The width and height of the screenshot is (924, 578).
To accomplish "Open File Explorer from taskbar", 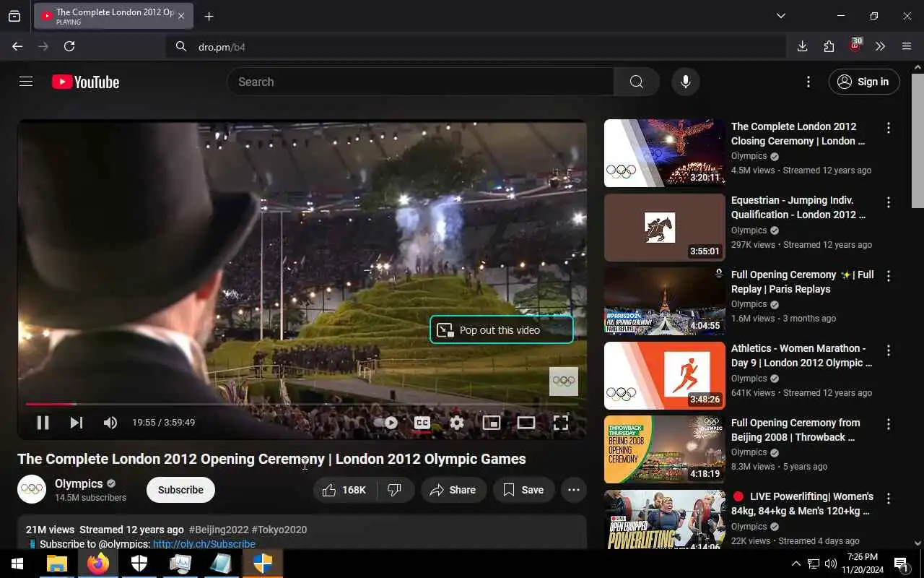I will coord(57,564).
